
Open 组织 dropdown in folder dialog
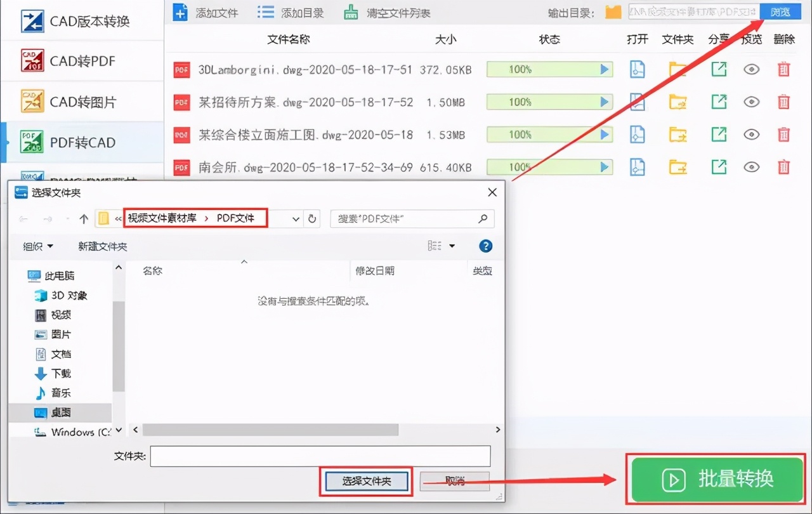coord(39,246)
